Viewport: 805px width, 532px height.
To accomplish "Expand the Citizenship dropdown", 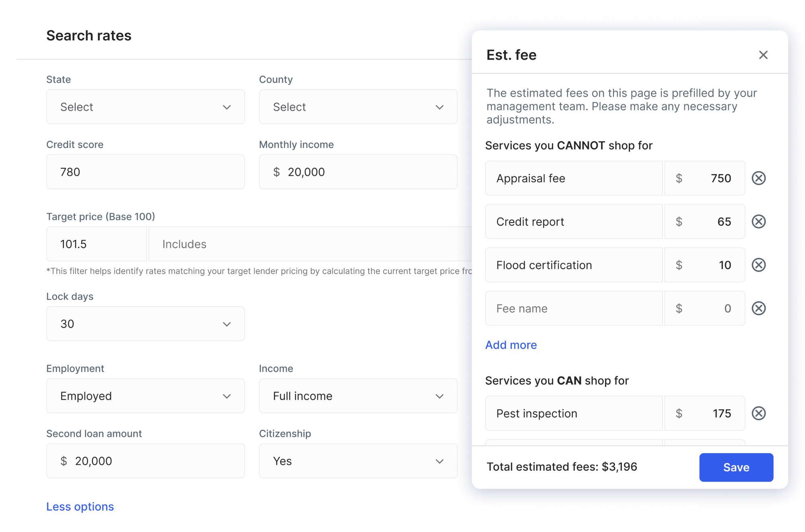I will (358, 461).
